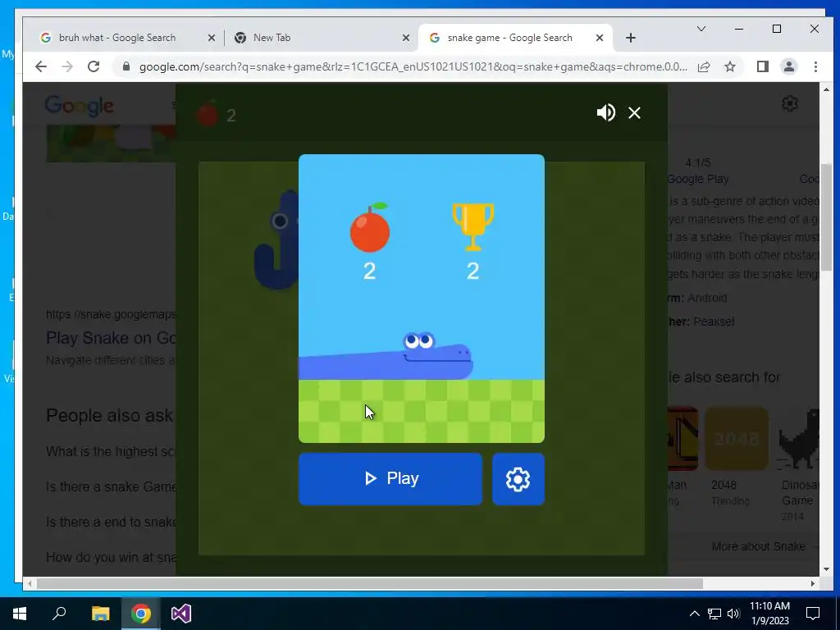Close the New Tab tab
Screen dimensions: 840x630
point(405,38)
